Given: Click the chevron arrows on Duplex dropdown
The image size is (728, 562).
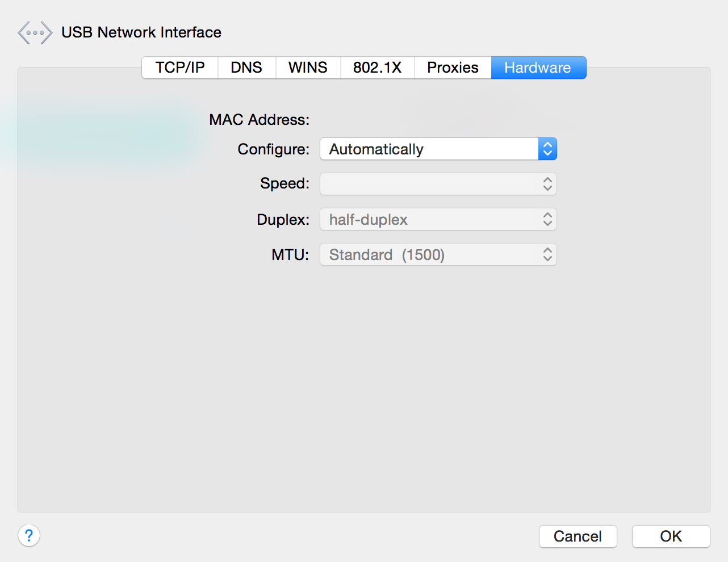Looking at the screenshot, I should [x=547, y=220].
